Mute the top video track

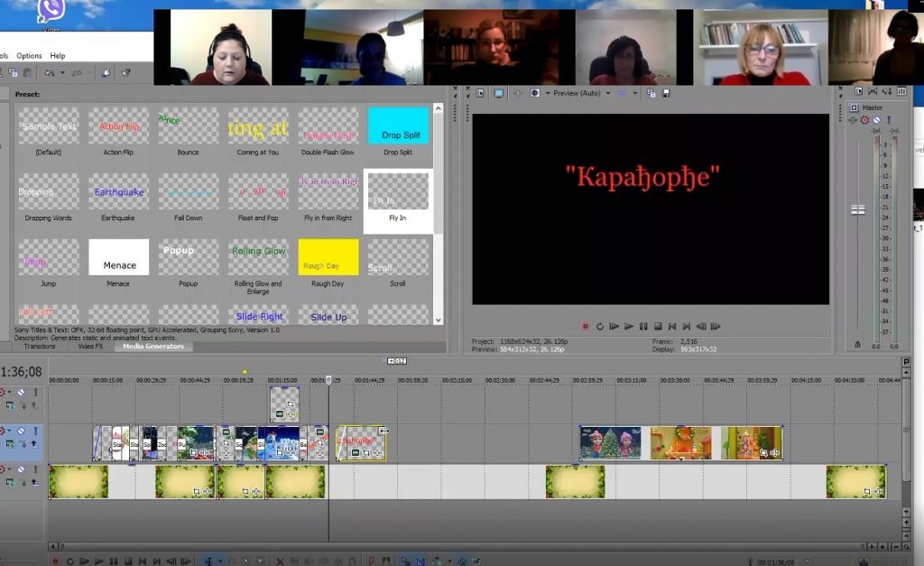click(21, 392)
